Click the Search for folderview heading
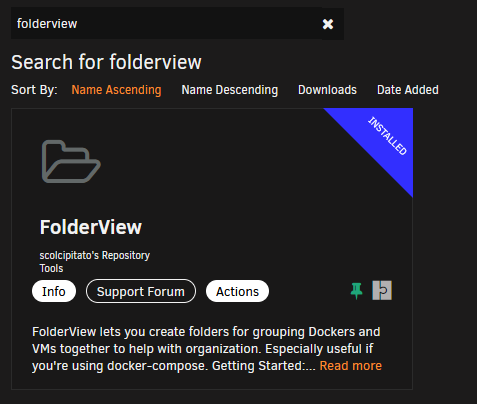Viewport: 477px width, 404px height. [x=106, y=62]
